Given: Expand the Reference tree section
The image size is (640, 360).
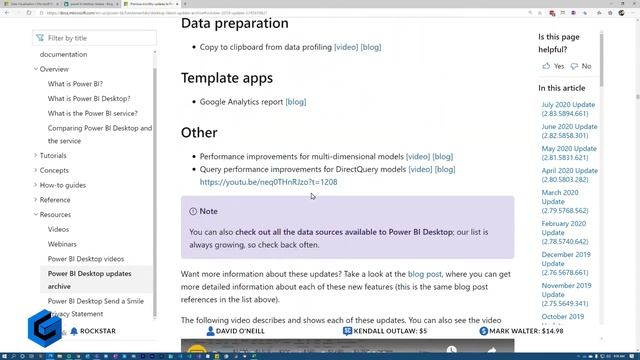Looking at the screenshot, I should pyautogui.click(x=36, y=200).
